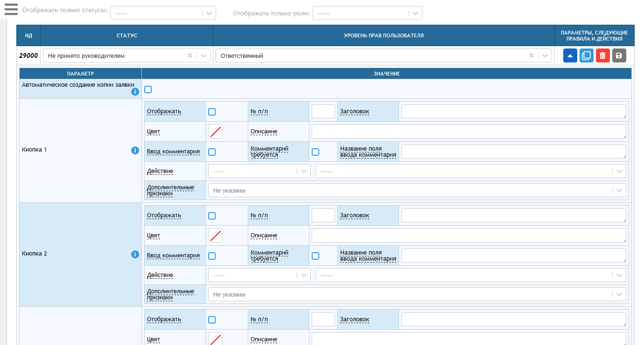
Task: Click 'Название поля ввода комментария' label in Кнопка 1
Action: 368,152
